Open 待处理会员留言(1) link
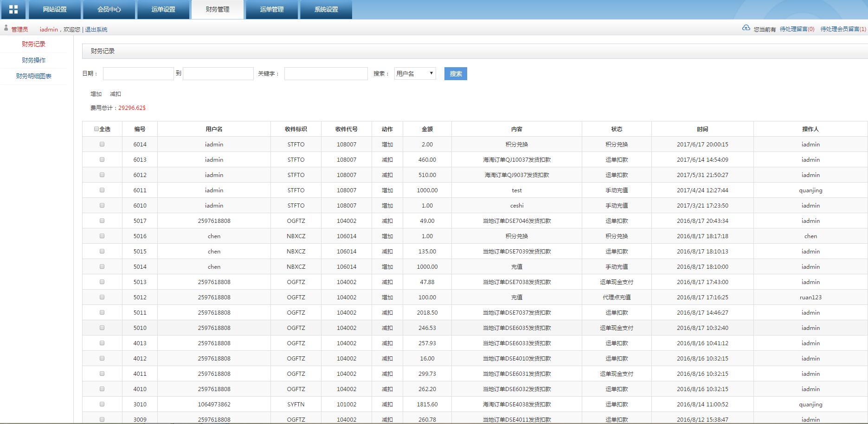 842,29
